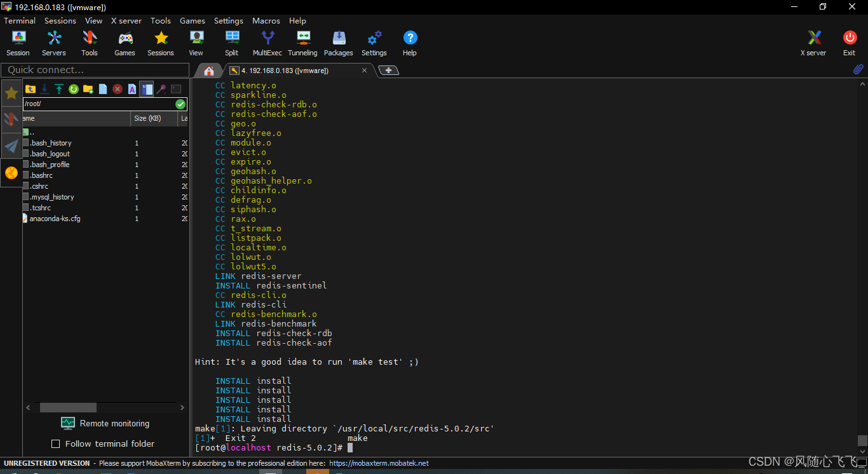Click the Split toolbar button
868x474 pixels.
[x=232, y=43]
